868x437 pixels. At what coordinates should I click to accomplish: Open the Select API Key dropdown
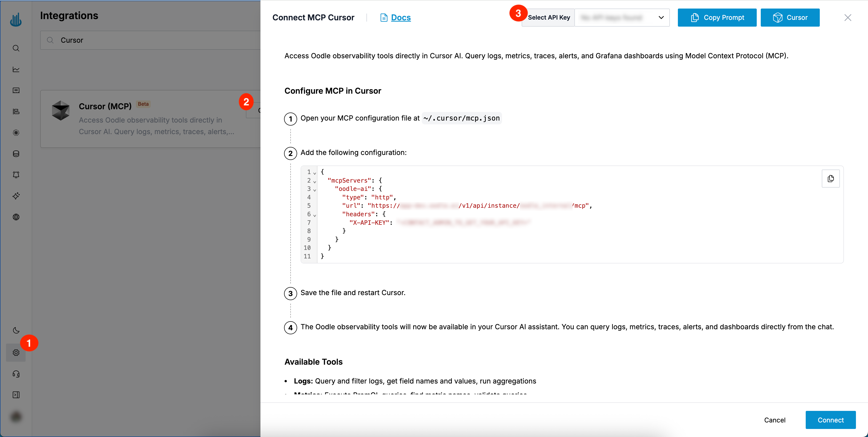pos(622,18)
